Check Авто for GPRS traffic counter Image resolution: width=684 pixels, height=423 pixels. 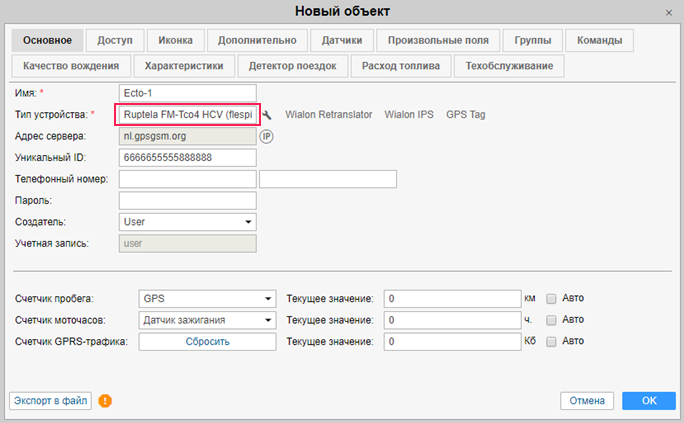[x=551, y=341]
